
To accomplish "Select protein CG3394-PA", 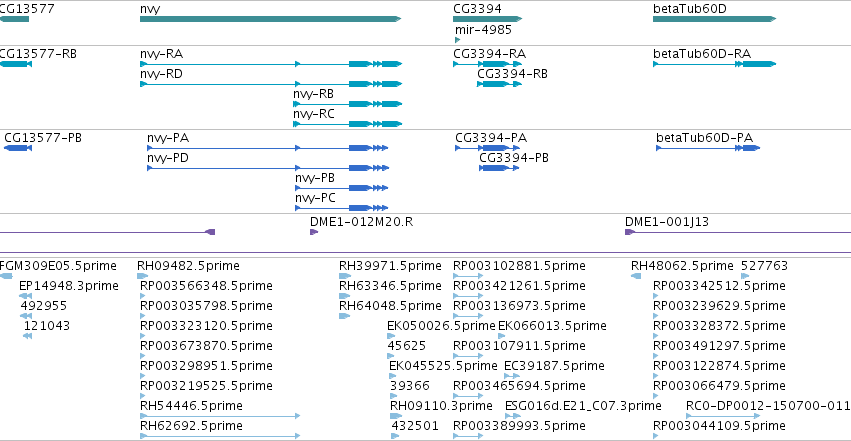I will pos(487,148).
